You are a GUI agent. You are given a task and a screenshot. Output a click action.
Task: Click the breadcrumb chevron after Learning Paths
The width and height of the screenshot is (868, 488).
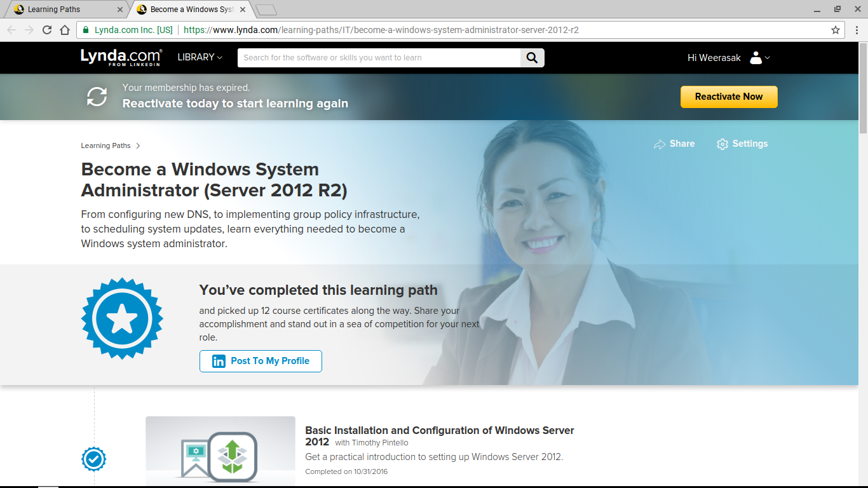tap(138, 146)
